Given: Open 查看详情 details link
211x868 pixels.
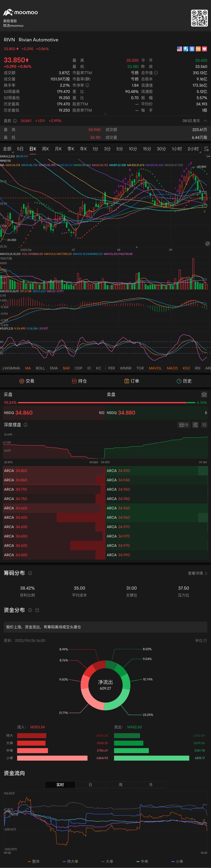Looking at the screenshot, I should click(x=197, y=573).
